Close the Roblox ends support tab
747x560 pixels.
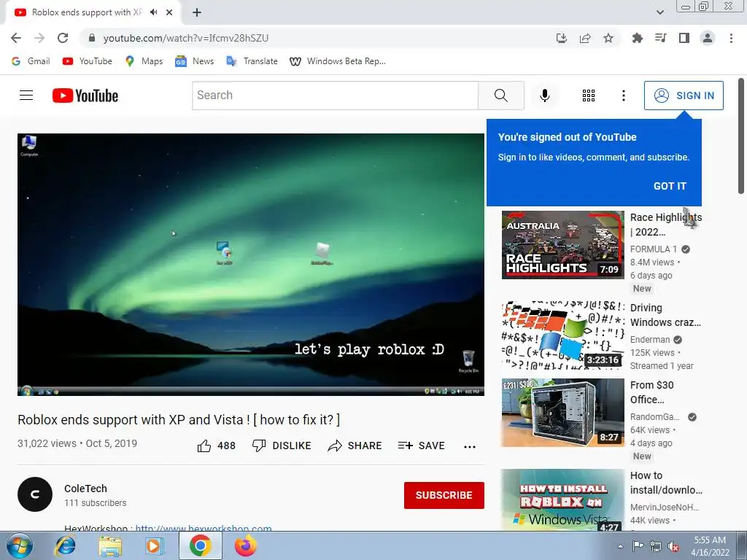[x=169, y=12]
